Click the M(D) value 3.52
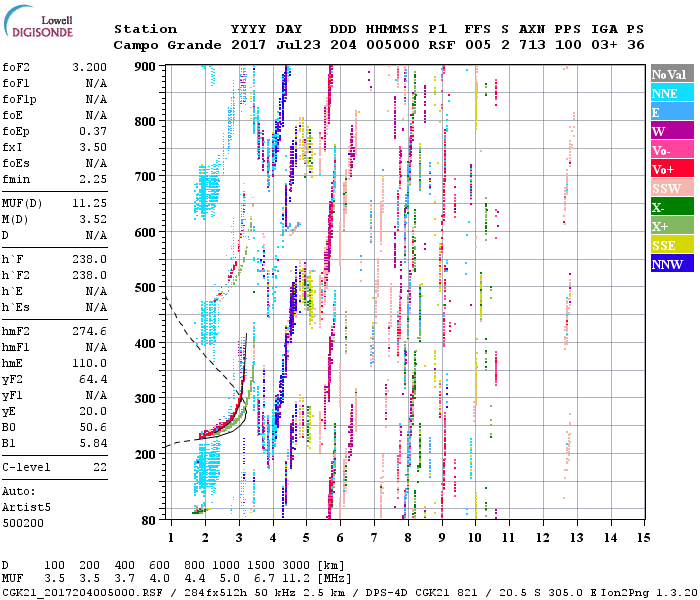700x600 pixels. click(93, 220)
